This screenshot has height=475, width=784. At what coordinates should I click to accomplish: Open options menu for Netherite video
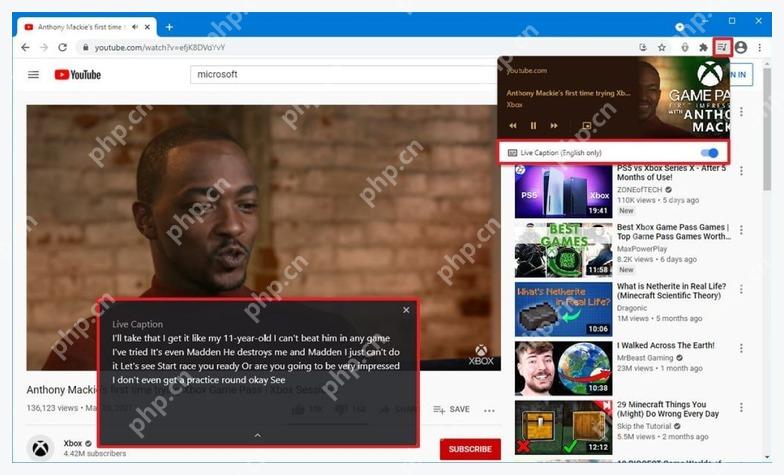(x=741, y=289)
